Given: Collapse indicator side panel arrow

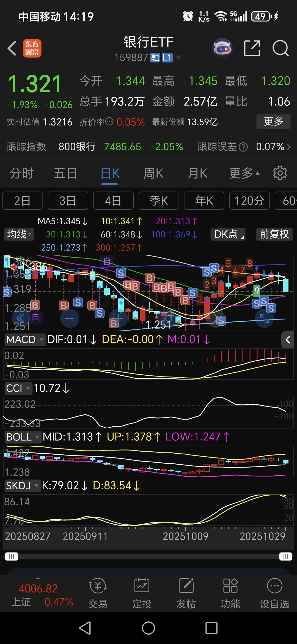Looking at the screenshot, I should click(288, 340).
